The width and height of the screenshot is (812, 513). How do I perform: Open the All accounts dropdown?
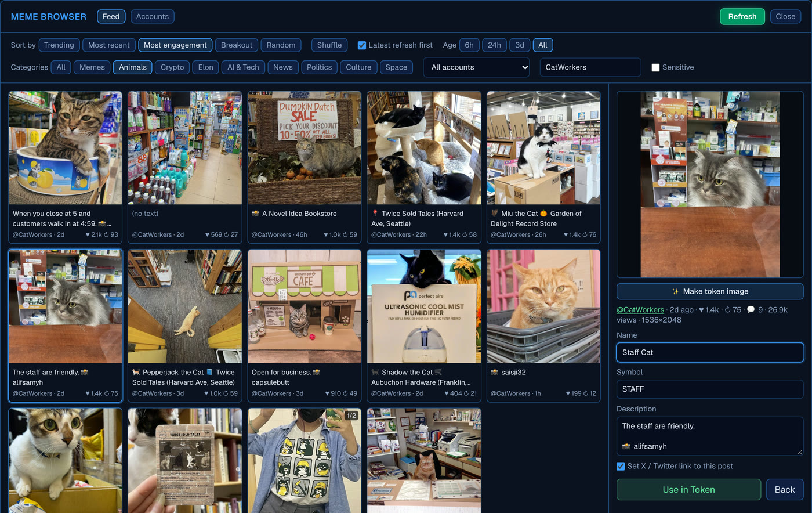click(x=477, y=67)
